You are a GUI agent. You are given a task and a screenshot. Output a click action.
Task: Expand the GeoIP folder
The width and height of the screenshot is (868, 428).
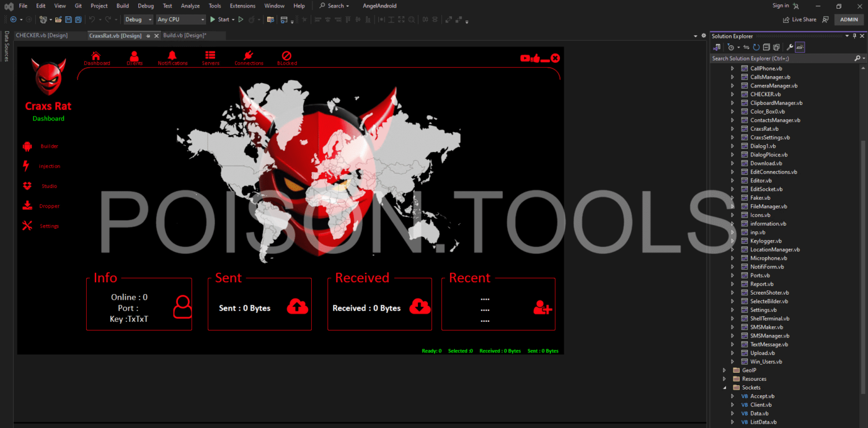[x=724, y=370]
